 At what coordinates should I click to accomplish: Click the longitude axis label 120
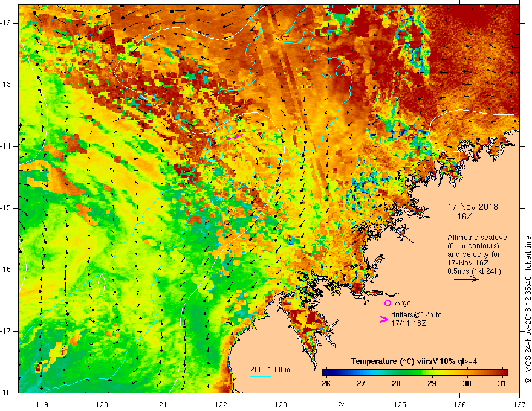[102, 404]
